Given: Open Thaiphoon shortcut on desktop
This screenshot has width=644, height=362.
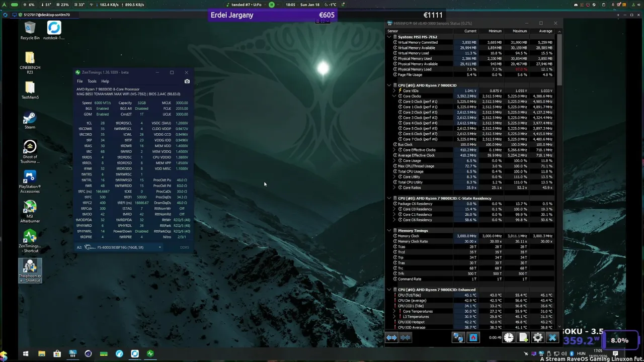Looking at the screenshot, I should 30,271.
